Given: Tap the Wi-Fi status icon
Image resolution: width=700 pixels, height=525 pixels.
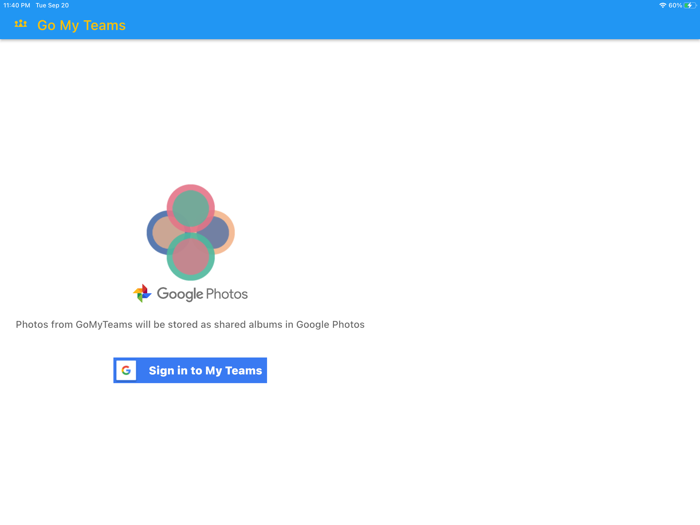Looking at the screenshot, I should (662, 5).
